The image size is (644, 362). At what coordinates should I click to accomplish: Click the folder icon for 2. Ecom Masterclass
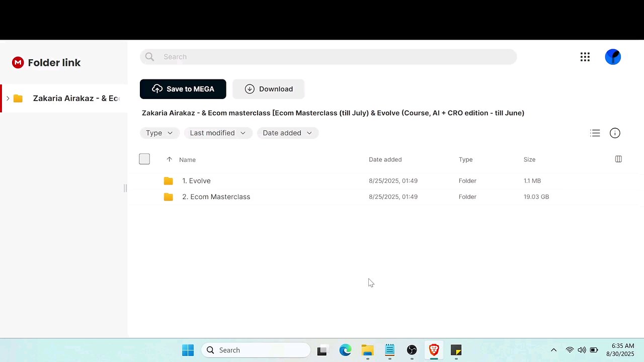[169, 197]
